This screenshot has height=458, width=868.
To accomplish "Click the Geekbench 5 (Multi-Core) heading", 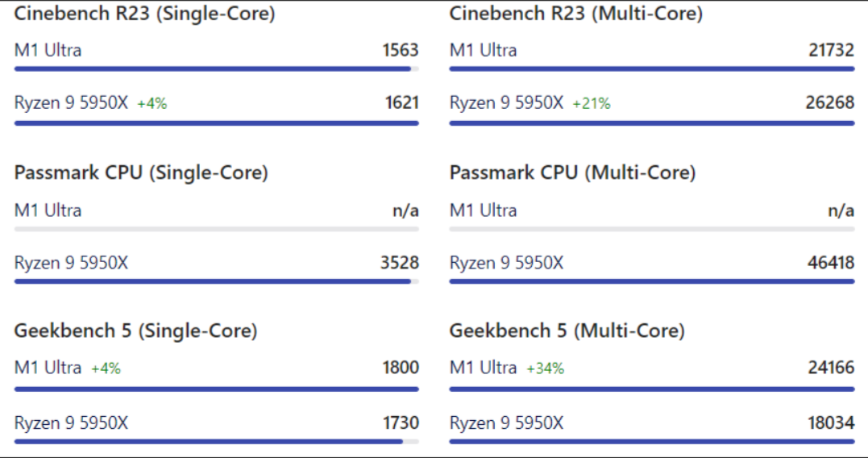I will pyautogui.click(x=567, y=331).
